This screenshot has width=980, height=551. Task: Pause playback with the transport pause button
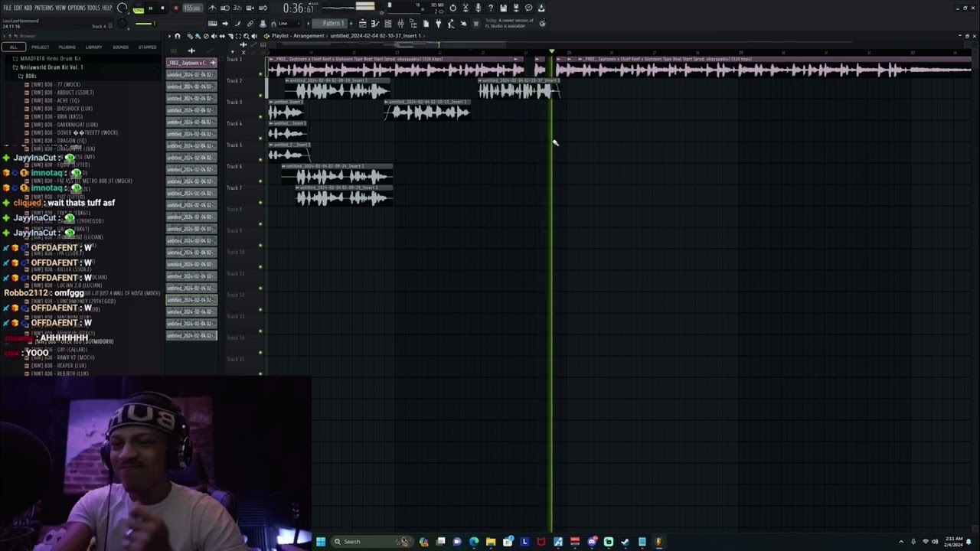pos(151,8)
